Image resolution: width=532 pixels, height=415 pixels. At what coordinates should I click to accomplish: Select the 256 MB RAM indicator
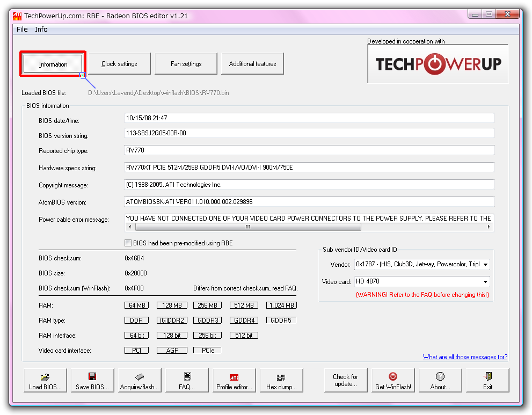click(208, 305)
